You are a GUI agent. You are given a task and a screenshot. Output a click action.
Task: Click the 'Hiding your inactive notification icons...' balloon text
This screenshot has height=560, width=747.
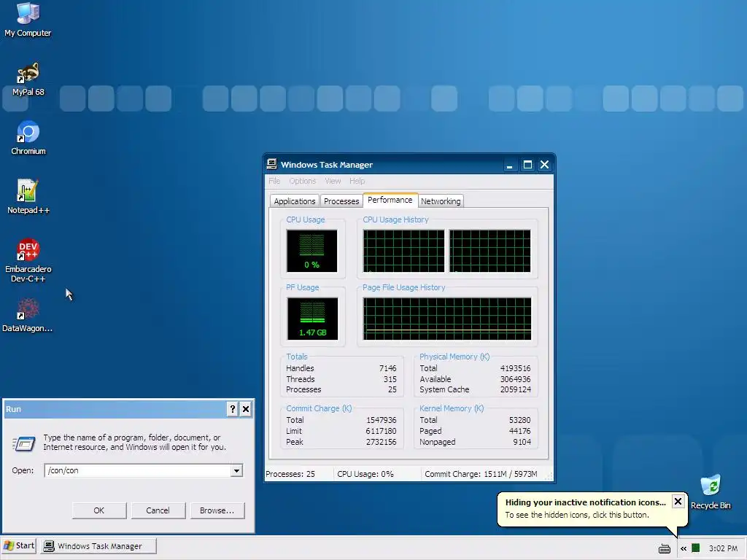click(586, 502)
